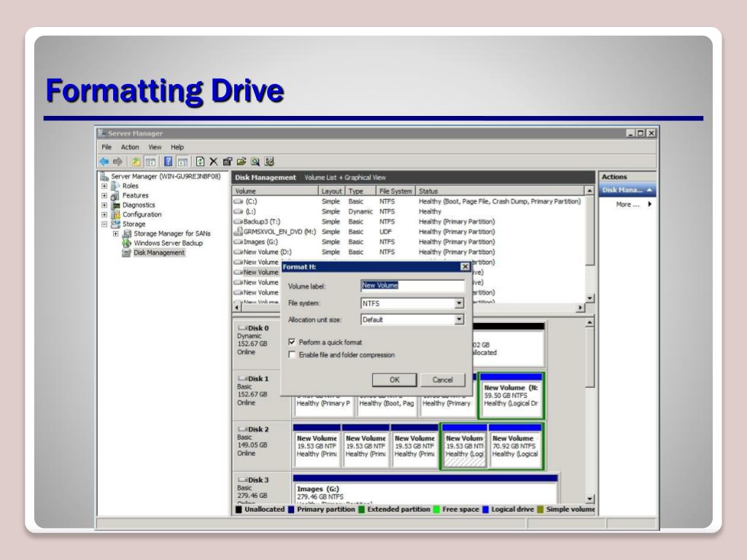The image size is (747, 560).
Task: Open Help via the blue question-mark icon
Action: 169,162
